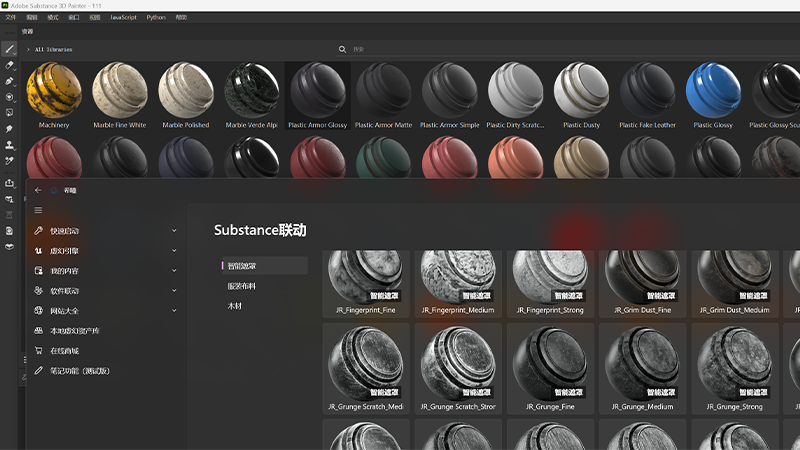The width and height of the screenshot is (800, 450).
Task: Expand the 网站大全 section chevron
Action: point(174,310)
